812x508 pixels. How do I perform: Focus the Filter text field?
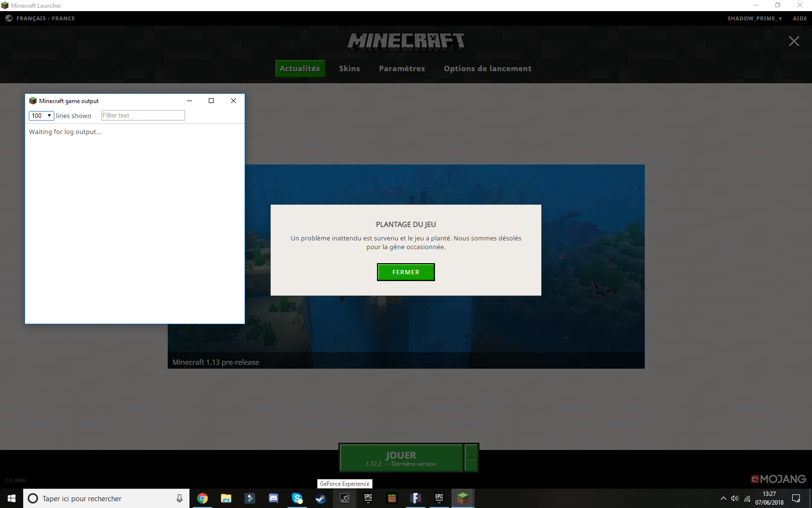click(x=143, y=115)
